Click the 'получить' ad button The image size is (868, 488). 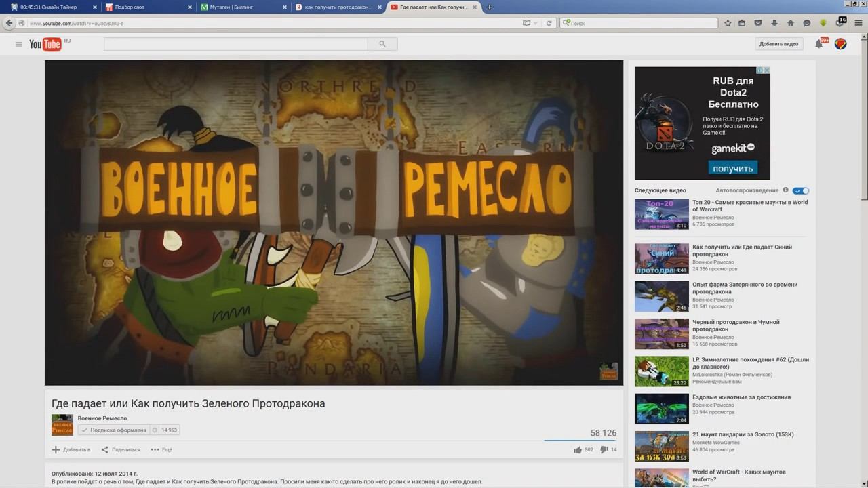tap(733, 168)
